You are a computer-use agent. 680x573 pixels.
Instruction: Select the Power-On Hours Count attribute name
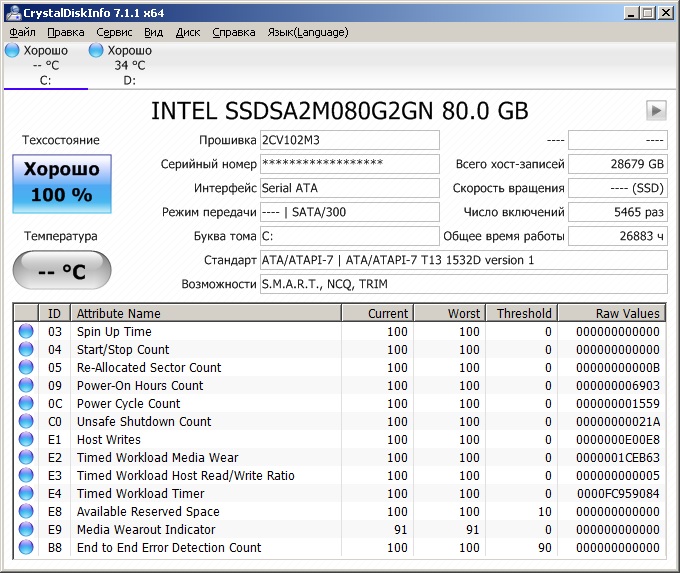[140, 385]
